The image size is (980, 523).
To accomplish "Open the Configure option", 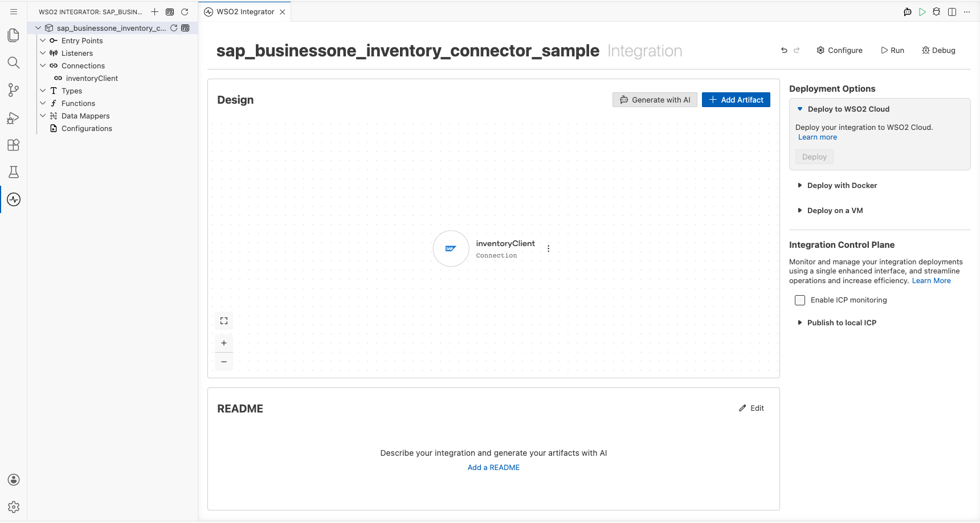I will (x=840, y=50).
